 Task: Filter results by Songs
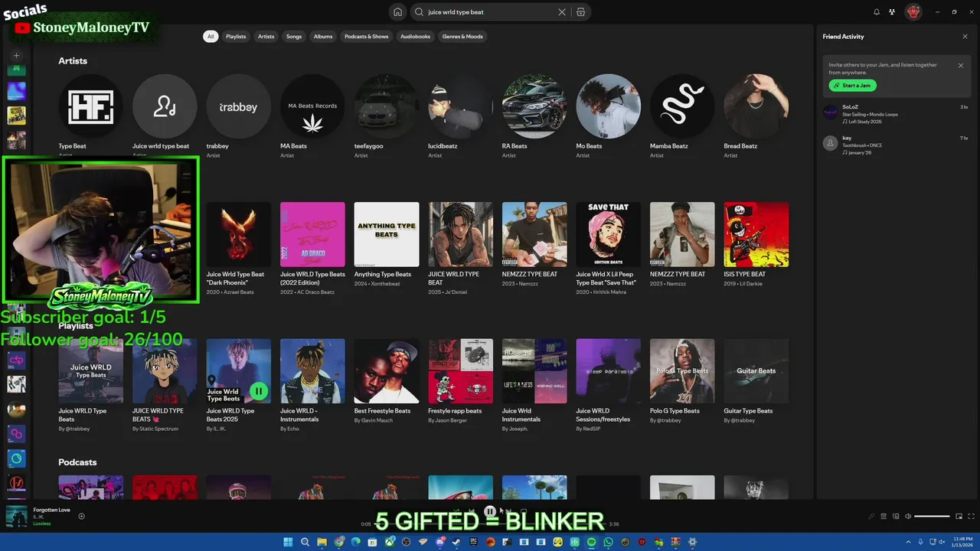[294, 36]
